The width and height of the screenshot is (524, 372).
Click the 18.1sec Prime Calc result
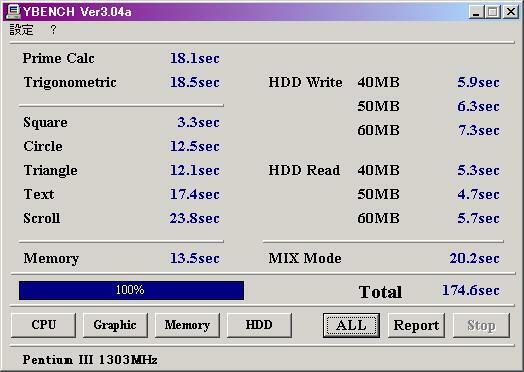pyautogui.click(x=195, y=58)
